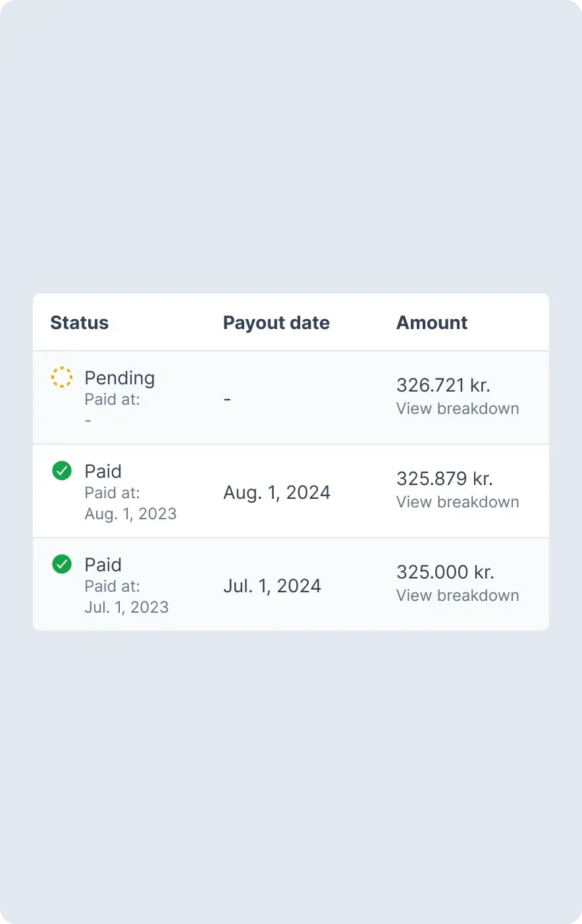This screenshot has height=924, width=582.
Task: Click the Payout date column header
Action: point(277,322)
